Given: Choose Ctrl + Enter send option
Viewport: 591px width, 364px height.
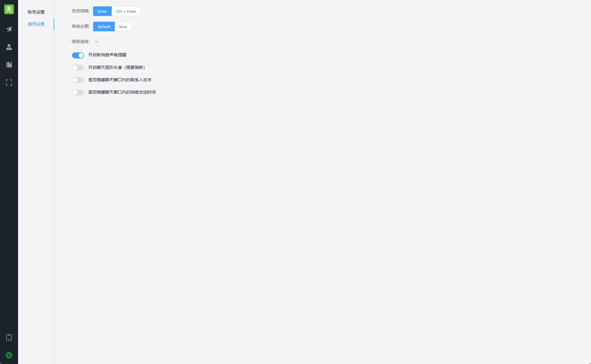Looking at the screenshot, I should tap(126, 11).
